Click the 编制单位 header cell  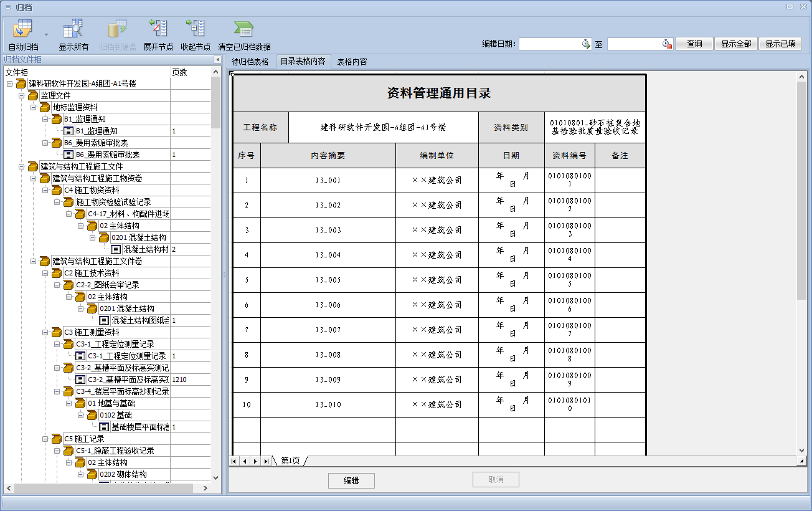point(437,156)
